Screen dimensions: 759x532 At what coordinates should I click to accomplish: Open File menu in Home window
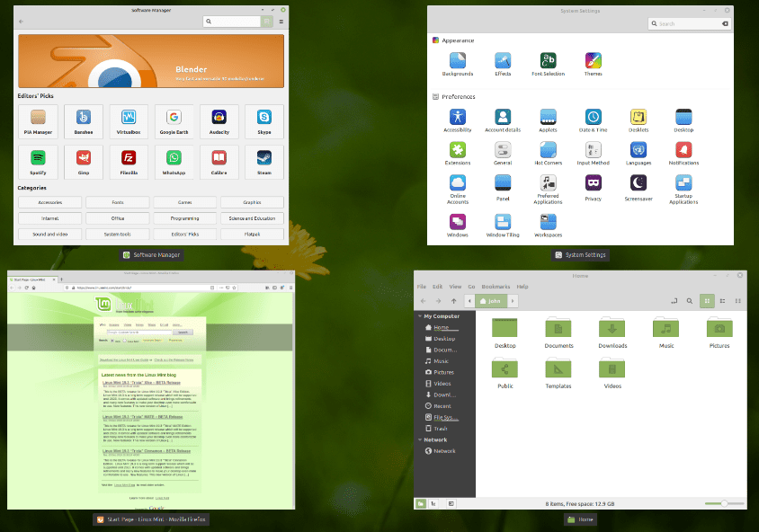(422, 287)
